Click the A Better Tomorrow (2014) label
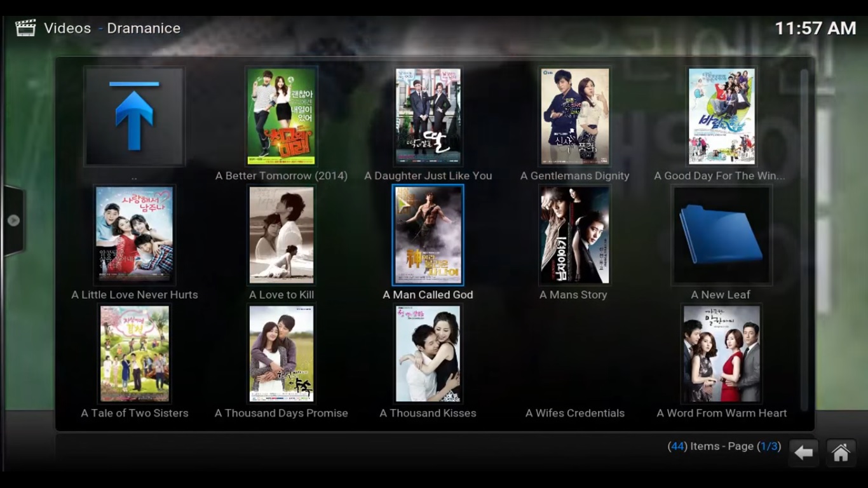The height and width of the screenshot is (488, 868). pyautogui.click(x=281, y=176)
